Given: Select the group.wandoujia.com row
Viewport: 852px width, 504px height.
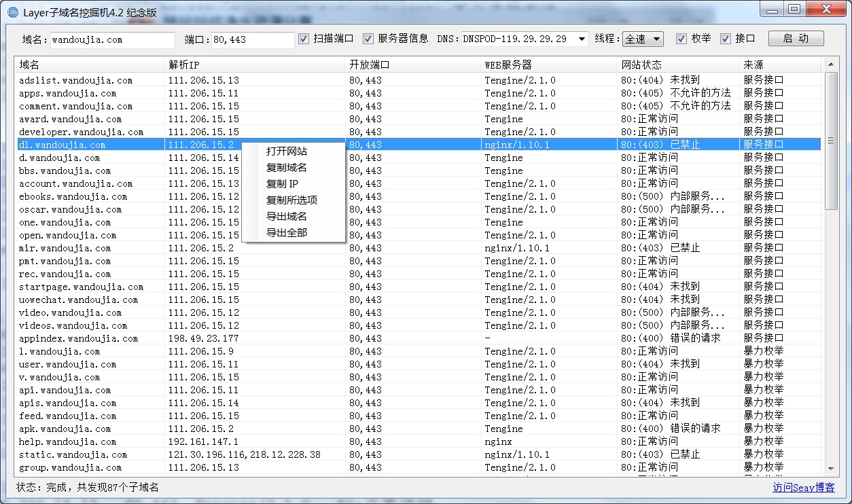Looking at the screenshot, I should point(418,467).
